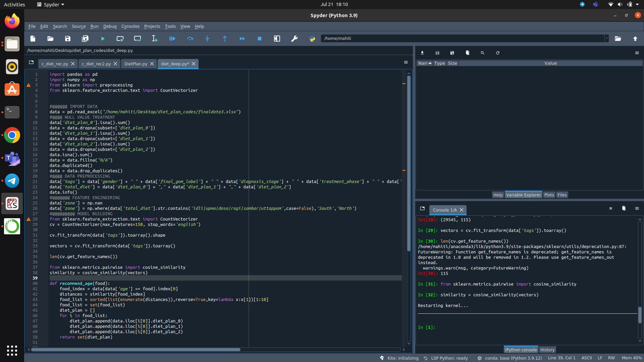Start debugging the file
The height and width of the screenshot is (362, 644).
click(x=172, y=39)
